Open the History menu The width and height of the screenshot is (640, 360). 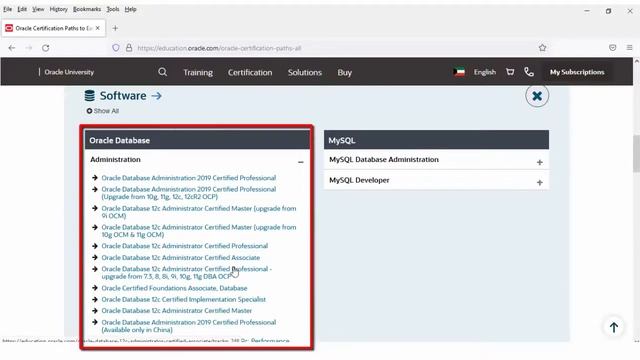pos(58,9)
